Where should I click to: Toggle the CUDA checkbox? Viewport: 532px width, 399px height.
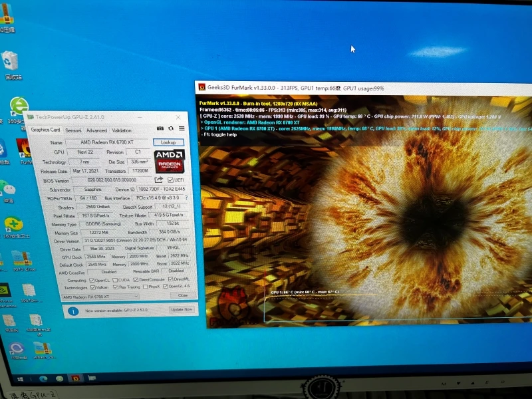pyautogui.click(x=115, y=280)
